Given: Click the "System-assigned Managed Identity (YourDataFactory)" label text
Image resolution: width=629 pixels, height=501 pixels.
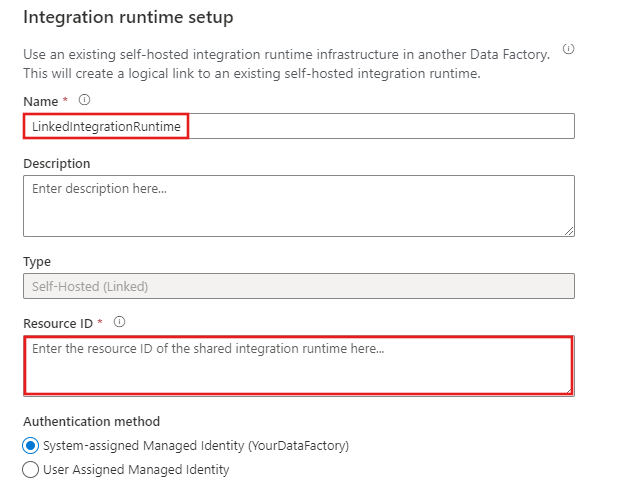Looking at the screenshot, I should [196, 445].
